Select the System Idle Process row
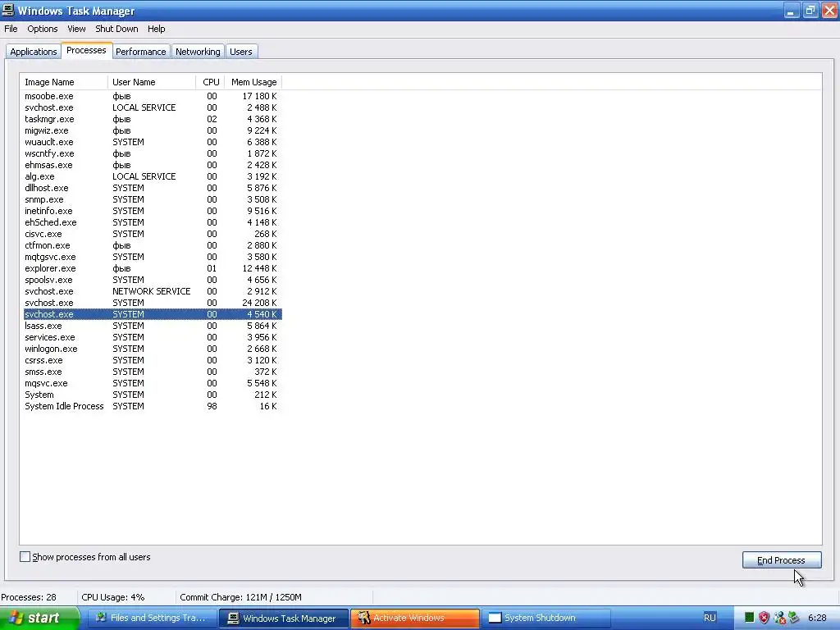840x630 pixels. pos(152,406)
